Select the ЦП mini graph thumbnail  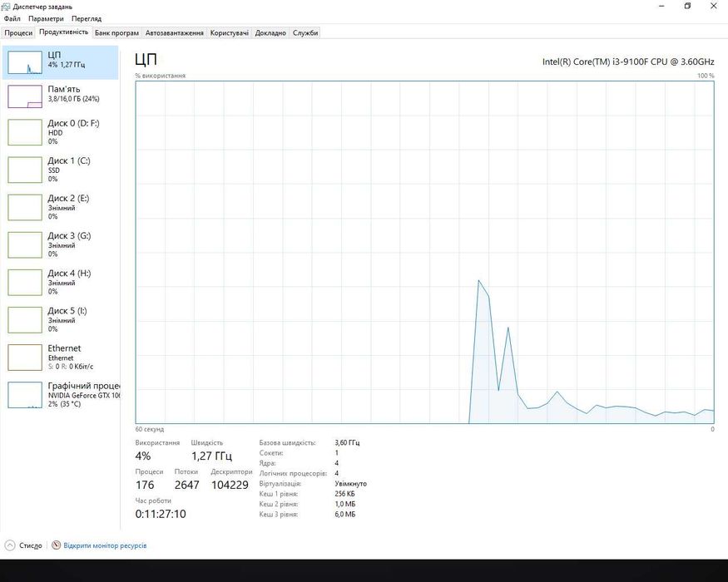coord(25,62)
